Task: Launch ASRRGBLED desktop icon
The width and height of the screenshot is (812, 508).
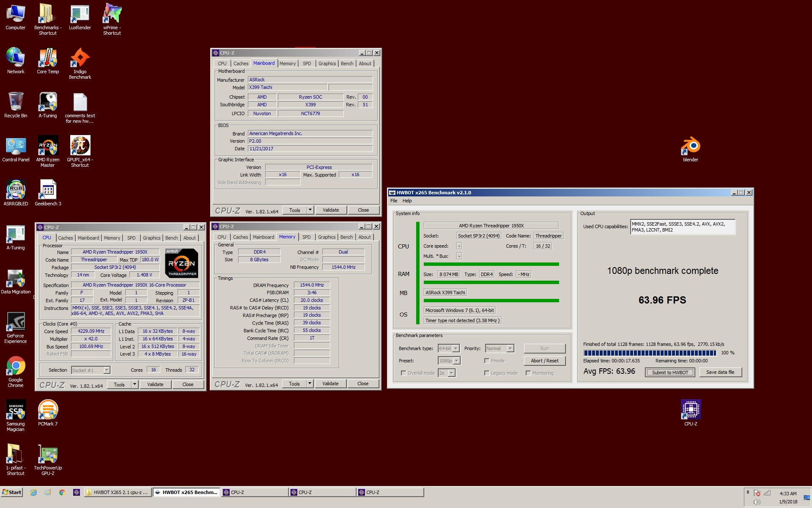Action: pyautogui.click(x=16, y=193)
